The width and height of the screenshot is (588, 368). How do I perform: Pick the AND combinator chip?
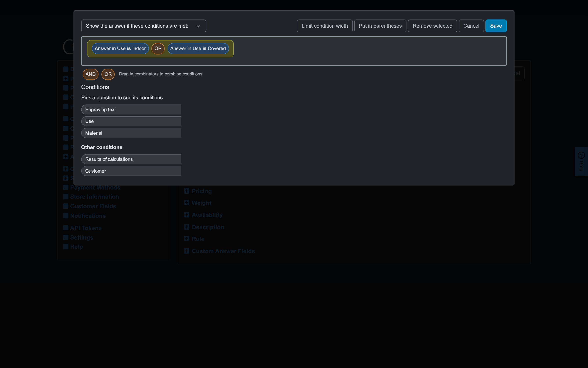point(90,74)
